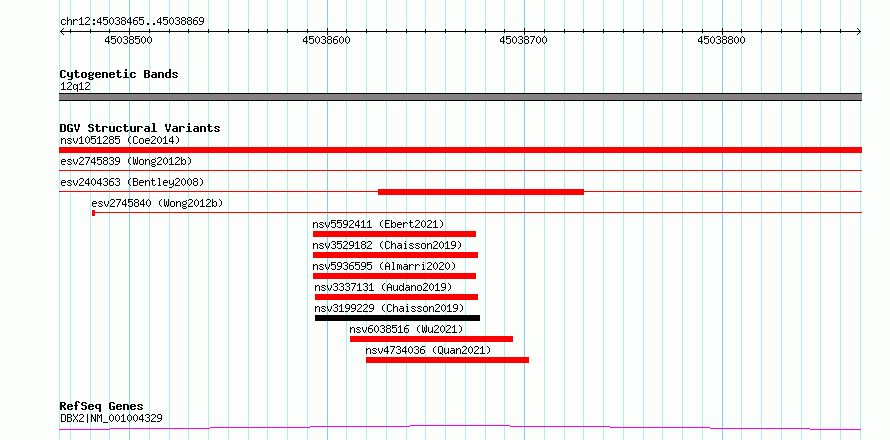
Task: Open variant label nsv4734036 (Quan2021)
Action: click(x=429, y=350)
